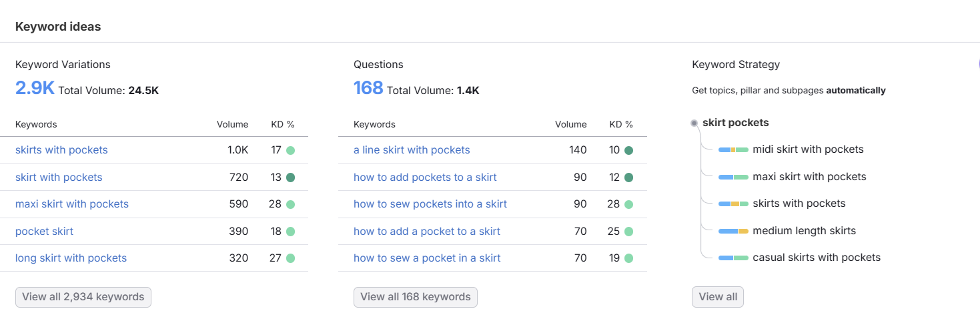Click Volume header in Keyword Variations table
The height and width of the screenshot is (325, 980).
coord(232,124)
